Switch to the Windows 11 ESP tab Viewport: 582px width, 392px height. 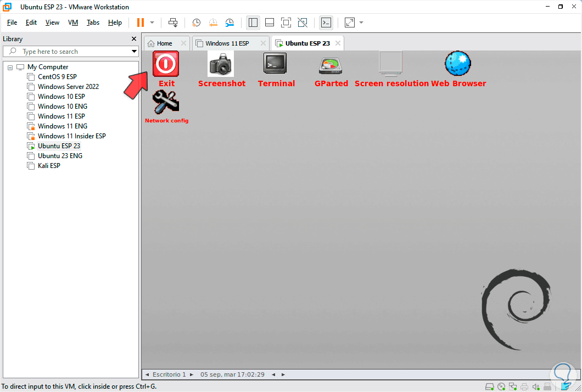pos(227,43)
